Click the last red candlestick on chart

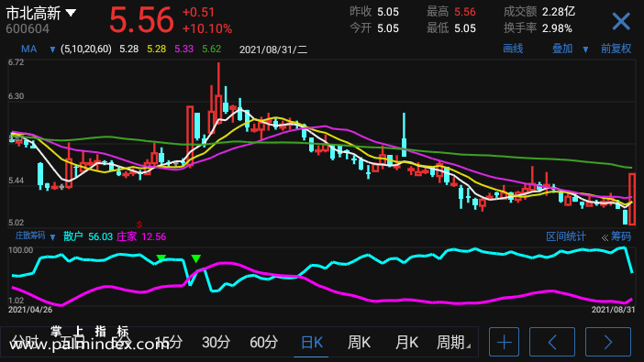point(632,199)
